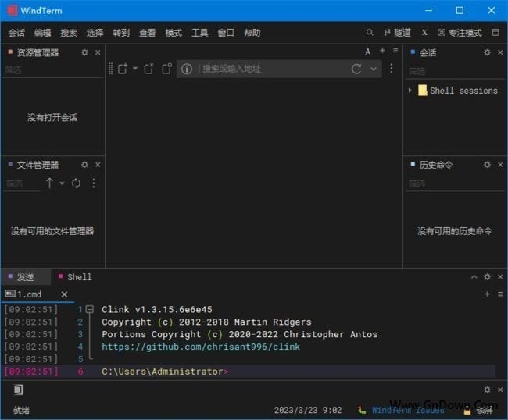Viewport: 508px width, 420px height.
Task: Open the github.com/chrisant996/clink link
Action: point(201,347)
